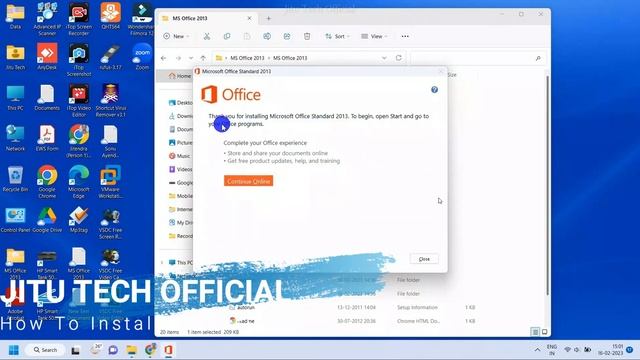Open the EWS Form PDF icon
640x360 pixels.
(47, 138)
